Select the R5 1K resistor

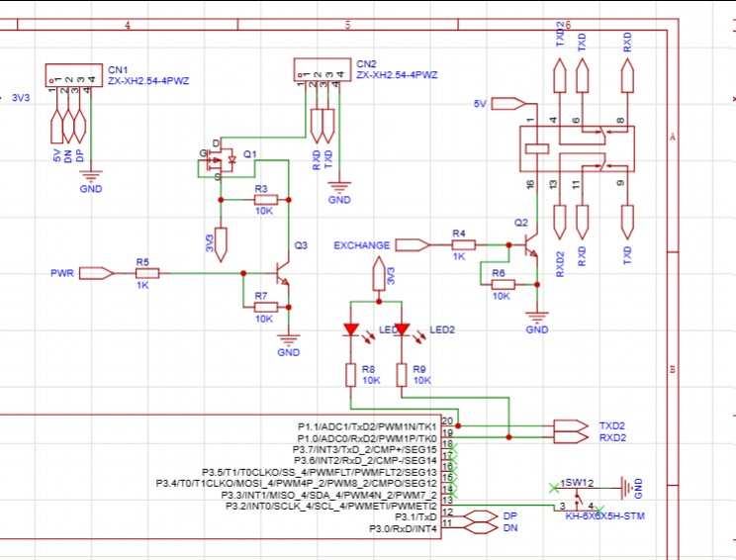tap(147, 273)
